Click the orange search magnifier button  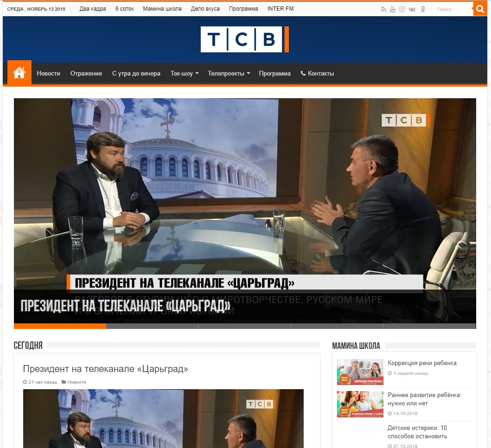[480, 9]
